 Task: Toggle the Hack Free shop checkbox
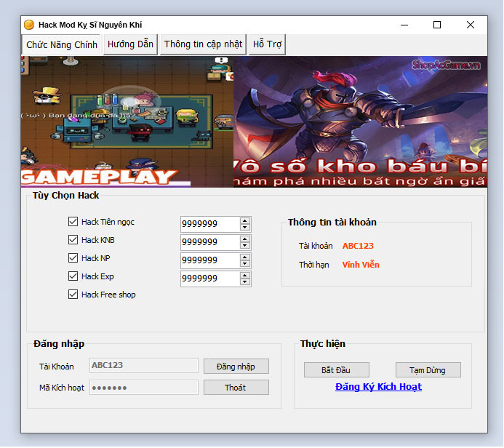[73, 295]
